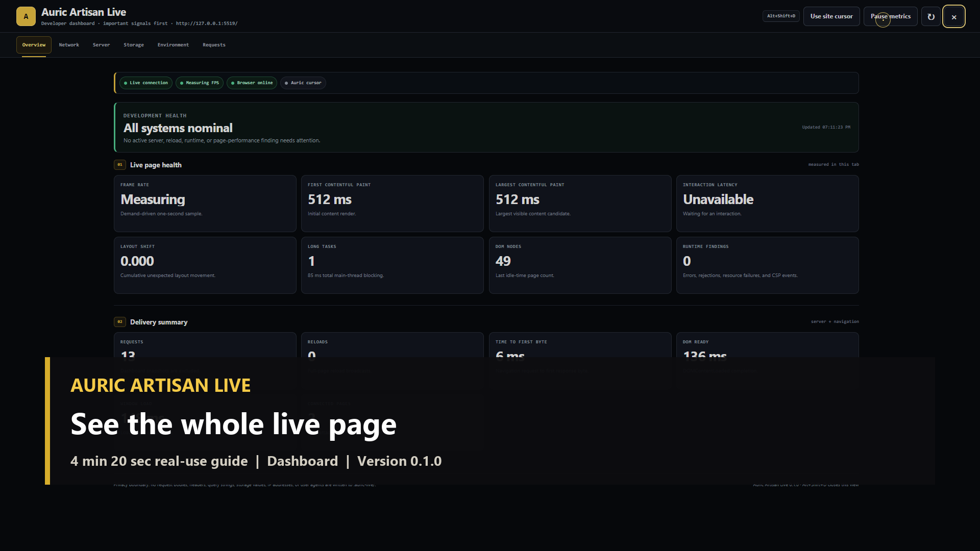Click 'Waiting for an interaction.' text
Screen dimensions: 980x551
(712, 214)
